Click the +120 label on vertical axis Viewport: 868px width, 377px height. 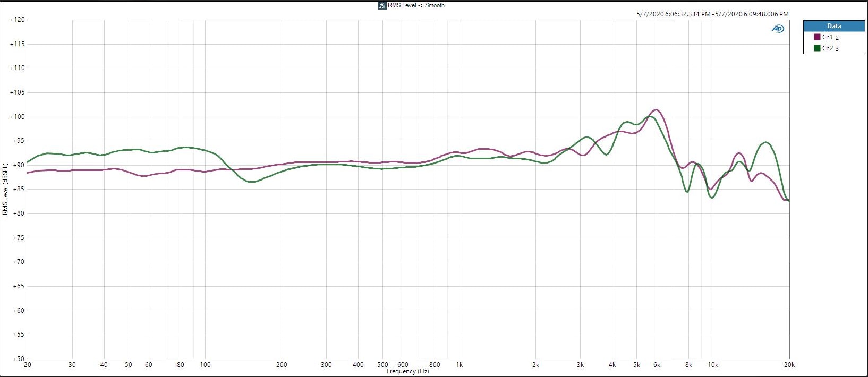(17, 20)
